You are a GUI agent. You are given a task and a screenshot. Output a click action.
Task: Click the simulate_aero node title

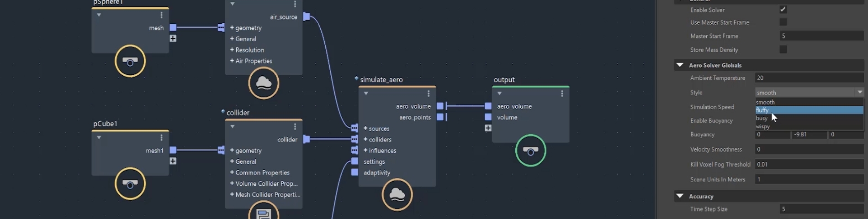tap(381, 79)
